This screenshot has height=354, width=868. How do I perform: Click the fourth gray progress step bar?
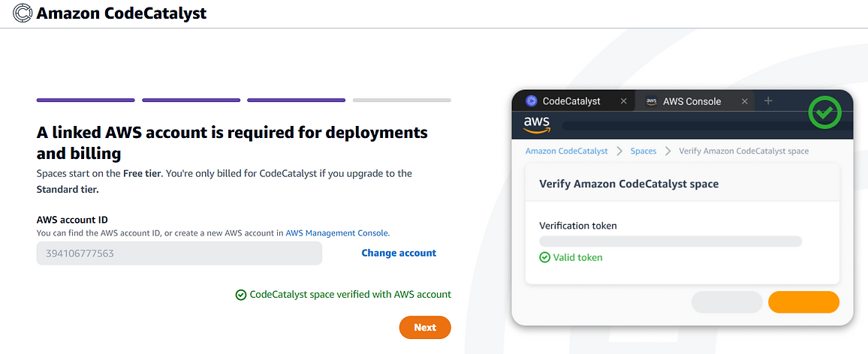pos(402,100)
